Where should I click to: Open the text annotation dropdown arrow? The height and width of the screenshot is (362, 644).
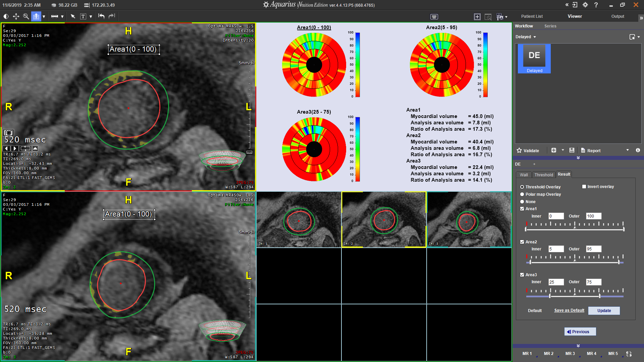(91, 16)
